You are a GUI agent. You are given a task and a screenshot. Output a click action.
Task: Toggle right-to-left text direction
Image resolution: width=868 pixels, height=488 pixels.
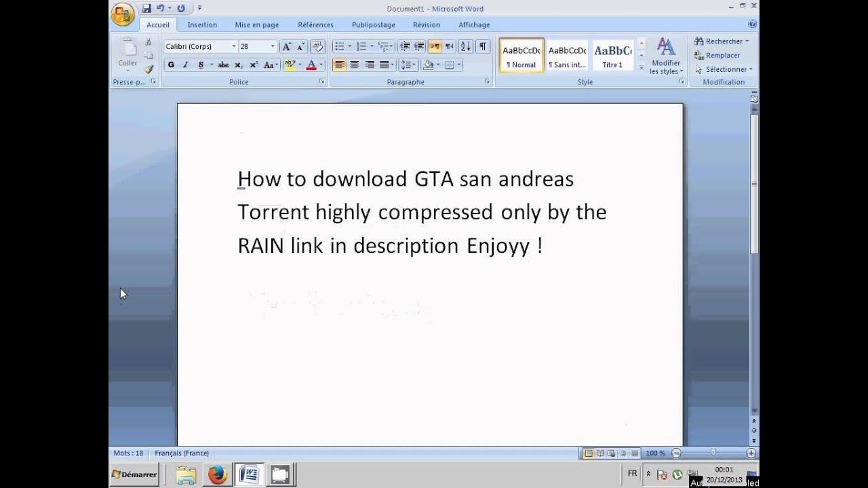pyautogui.click(x=449, y=46)
